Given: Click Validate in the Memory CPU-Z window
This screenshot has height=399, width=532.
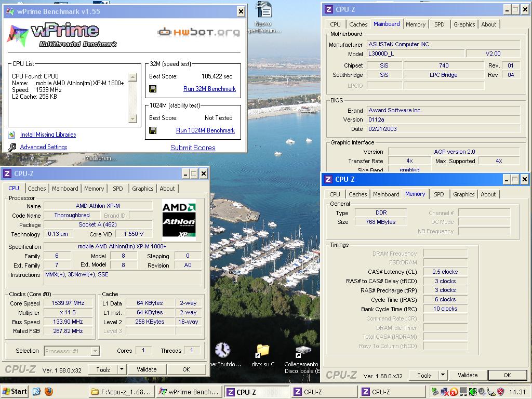Looking at the screenshot, I should click(x=468, y=375).
